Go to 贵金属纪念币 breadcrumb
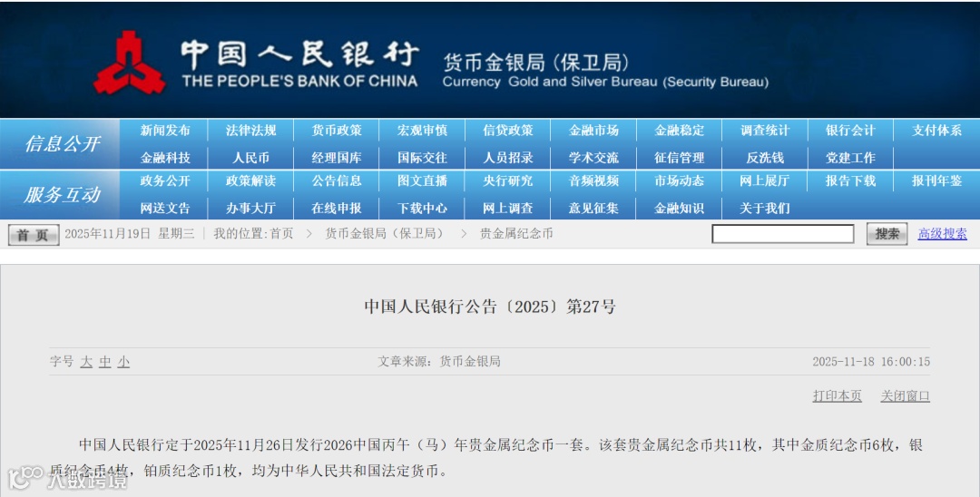The height and width of the screenshot is (497, 980). point(516,233)
